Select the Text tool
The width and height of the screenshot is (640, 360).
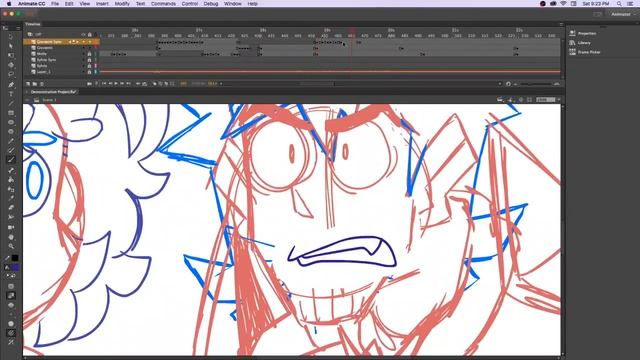click(11, 94)
